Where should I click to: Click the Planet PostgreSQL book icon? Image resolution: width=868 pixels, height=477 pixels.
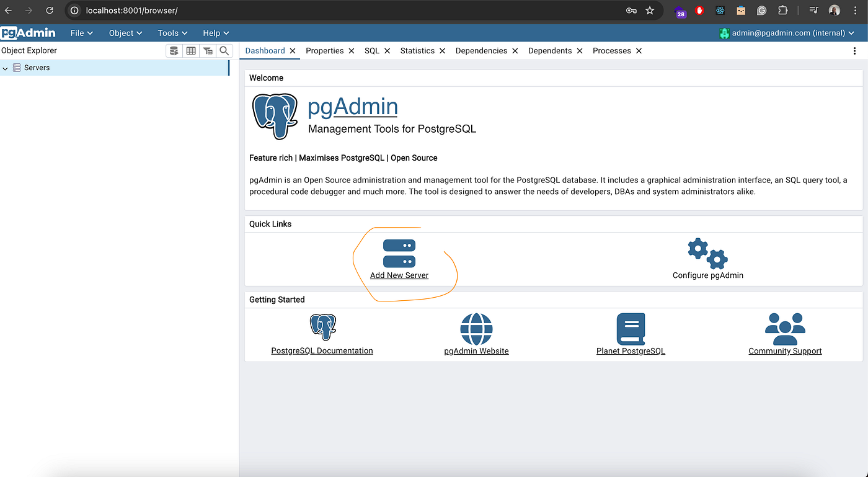[x=631, y=329]
